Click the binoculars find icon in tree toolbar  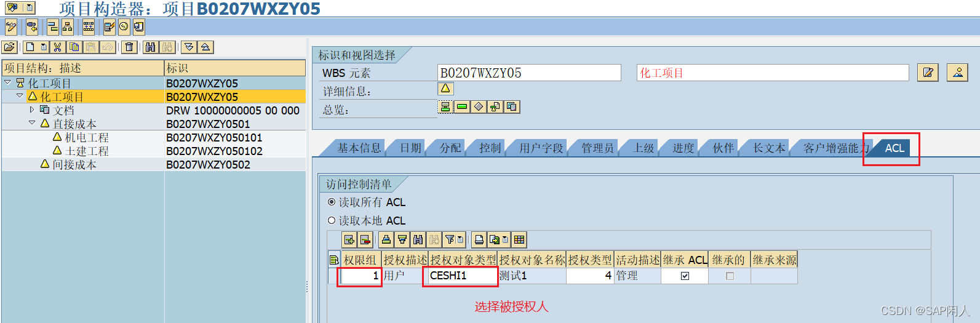(x=150, y=47)
